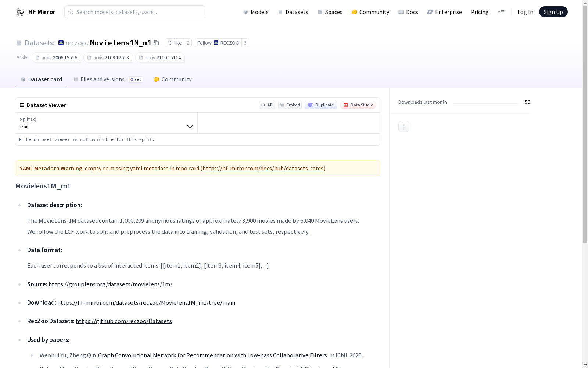
Task: Open the grouplens.org movielens source link
Action: pyautogui.click(x=110, y=284)
